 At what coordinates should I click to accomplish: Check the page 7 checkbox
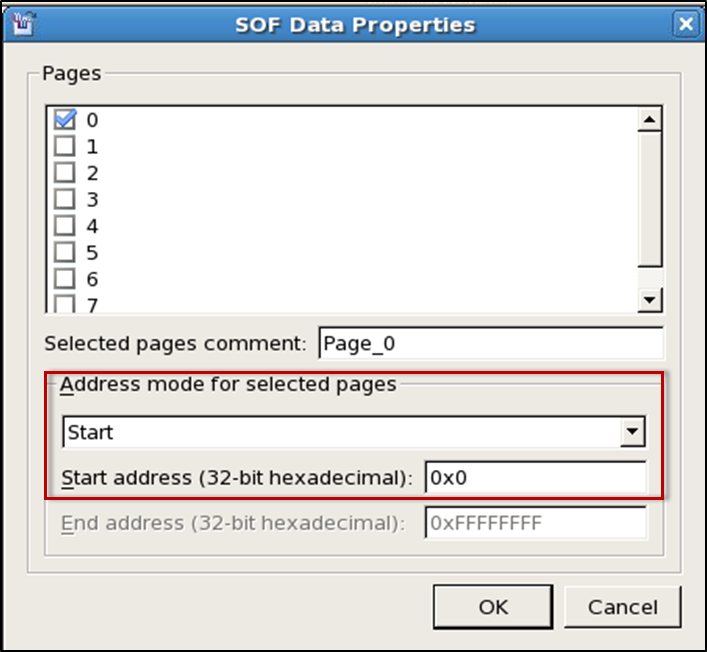click(65, 303)
